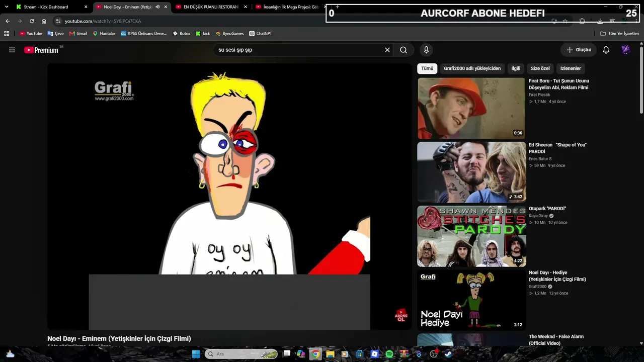Select the İlgili filter chip

(516, 68)
